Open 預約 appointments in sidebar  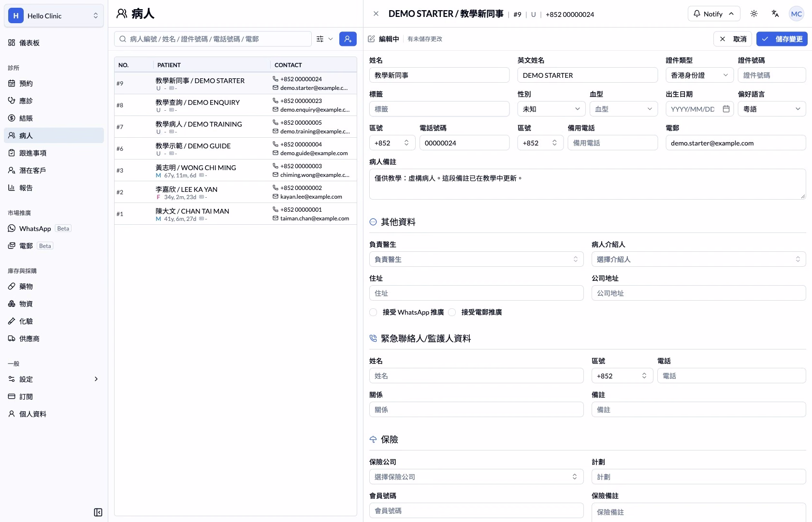coord(54,84)
